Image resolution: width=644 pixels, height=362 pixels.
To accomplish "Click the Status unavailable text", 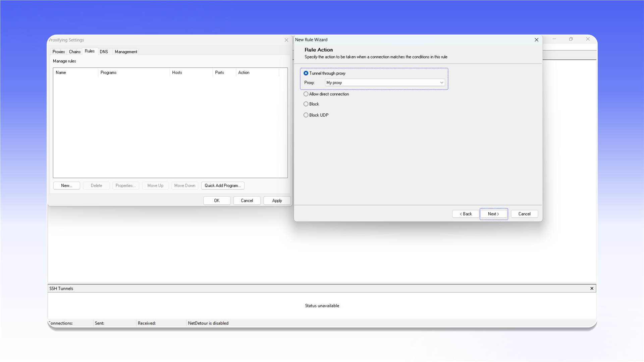I will pos(322,306).
